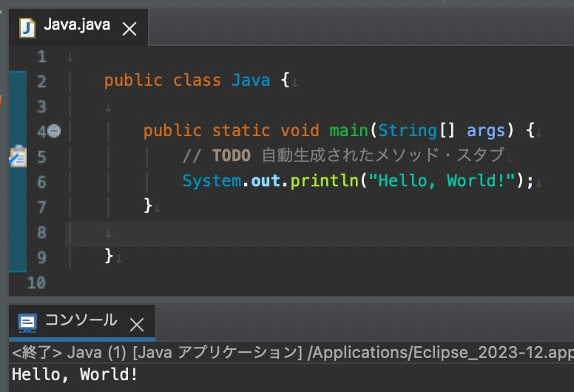Click 'System' in the println statement
The width and height of the screenshot is (574, 392).
pyautogui.click(x=212, y=180)
